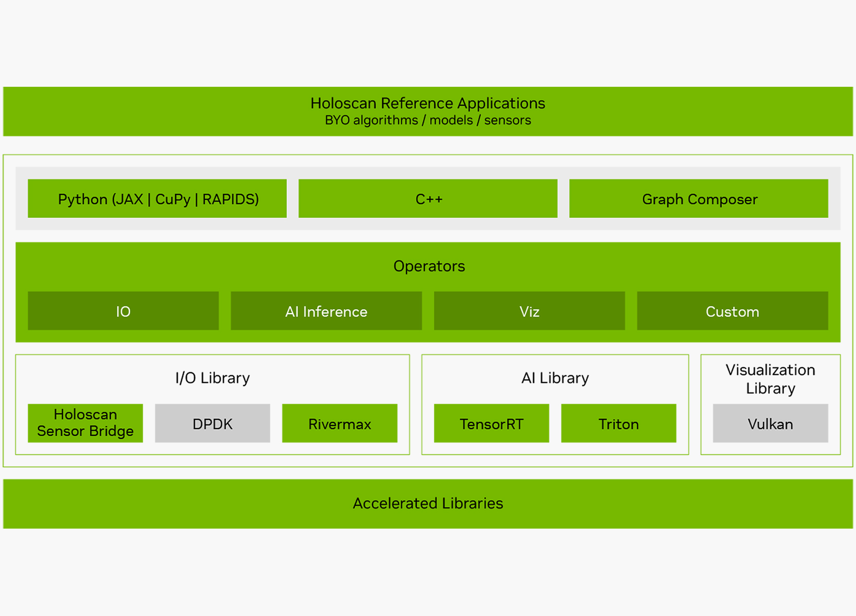
Task: Select the TensorRT box
Action: (491, 423)
